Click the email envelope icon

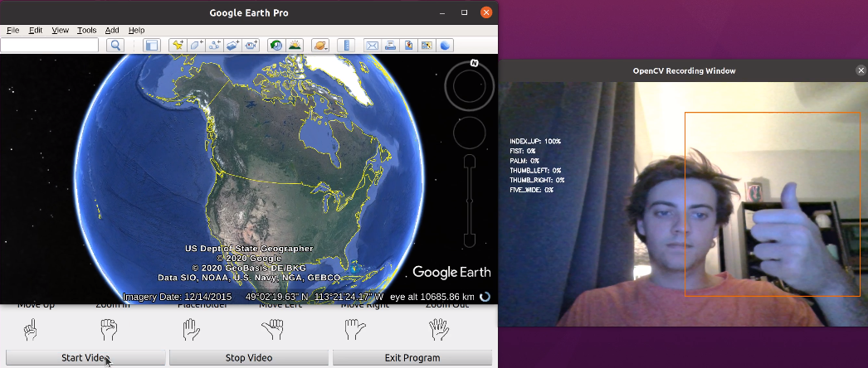tap(372, 46)
